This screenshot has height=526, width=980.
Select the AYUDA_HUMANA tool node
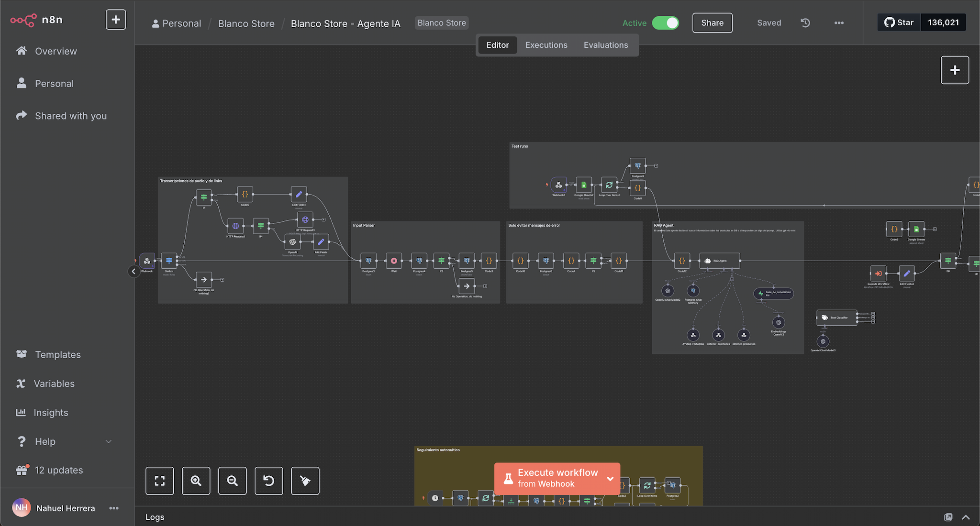tap(693, 335)
